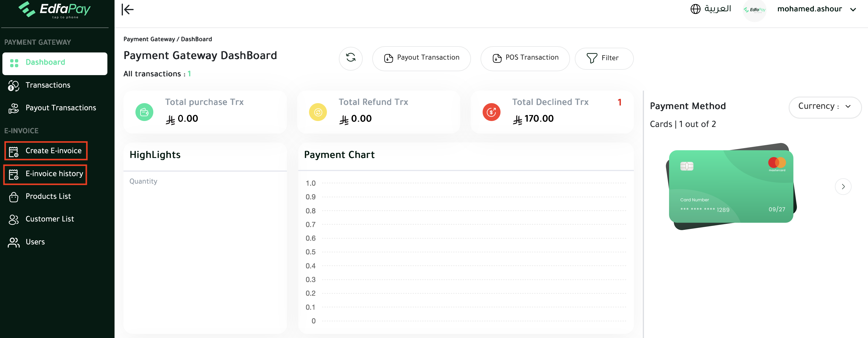Click the yellow Total Refund icon
868x338 pixels.
[318, 112]
